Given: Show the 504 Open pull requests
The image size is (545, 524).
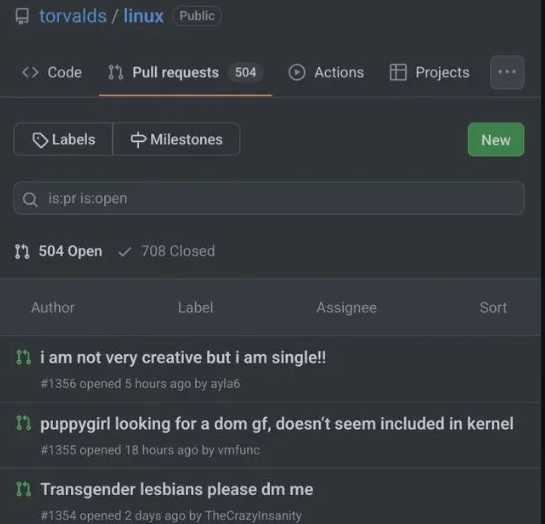Looking at the screenshot, I should [59, 251].
